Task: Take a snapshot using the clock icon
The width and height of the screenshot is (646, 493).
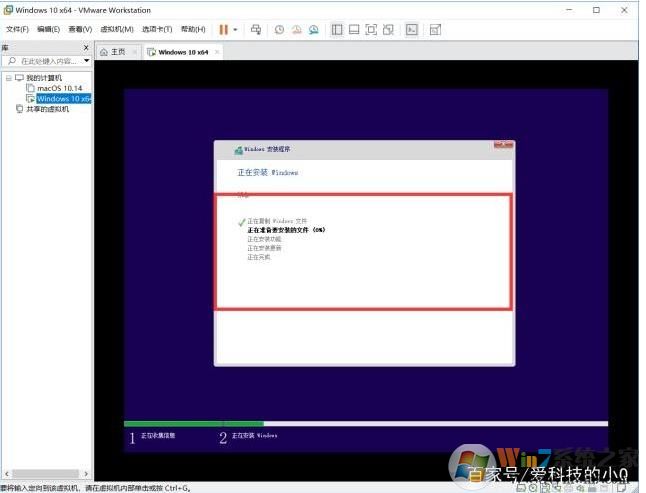Action: coord(279,30)
